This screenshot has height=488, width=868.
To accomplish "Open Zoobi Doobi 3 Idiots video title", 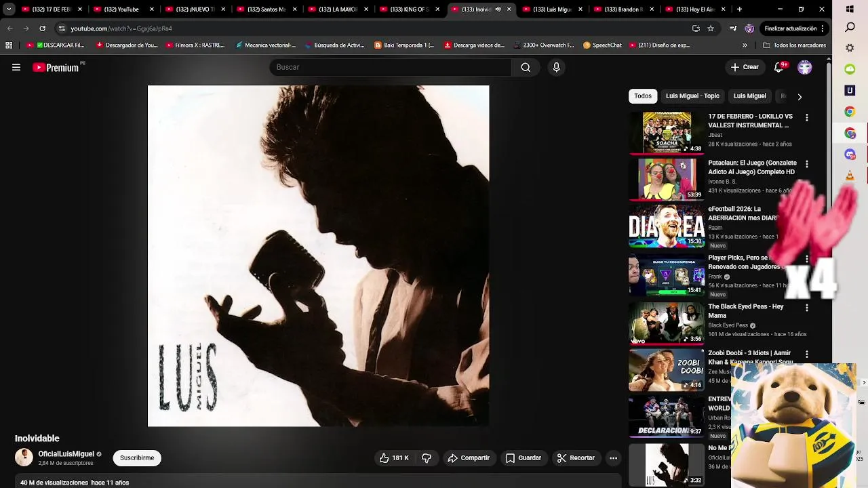I will pos(750,357).
